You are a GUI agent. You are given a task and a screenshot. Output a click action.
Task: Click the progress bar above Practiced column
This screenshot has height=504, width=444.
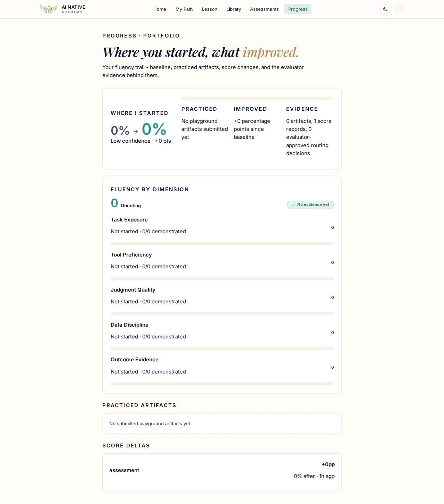pyautogui.click(x=257, y=98)
